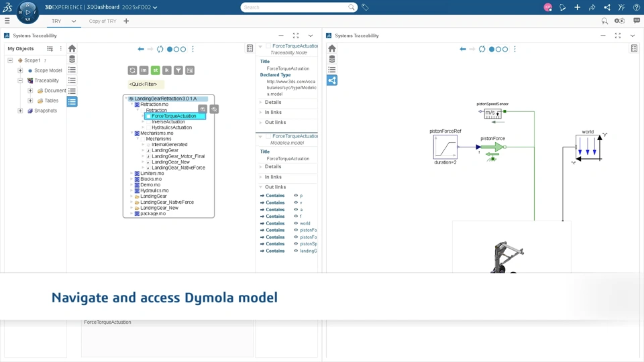Select the third radio dot in right widget
Screen dimensions: 644x362
504,49
